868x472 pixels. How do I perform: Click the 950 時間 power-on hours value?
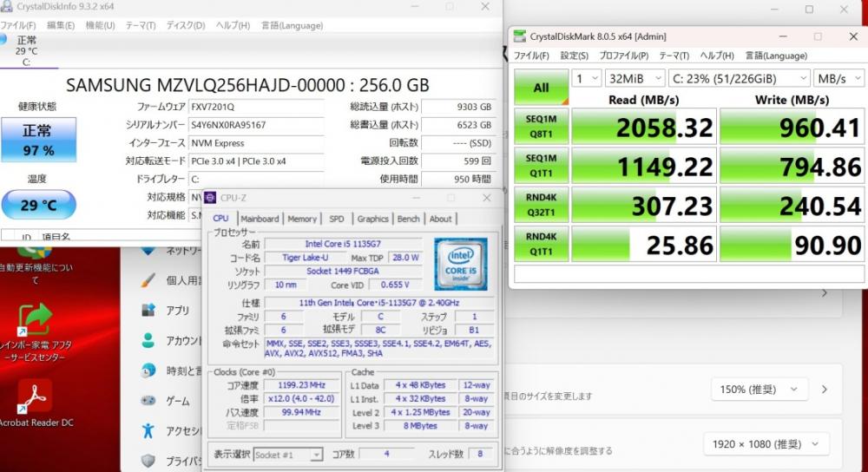(457, 179)
